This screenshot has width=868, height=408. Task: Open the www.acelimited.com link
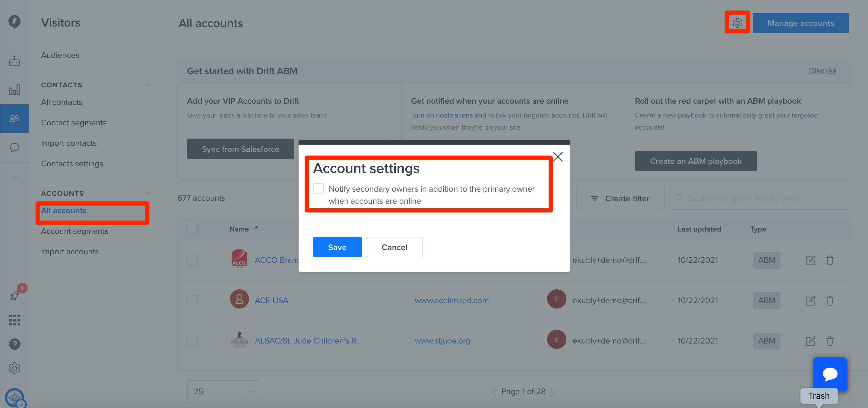pyautogui.click(x=451, y=301)
